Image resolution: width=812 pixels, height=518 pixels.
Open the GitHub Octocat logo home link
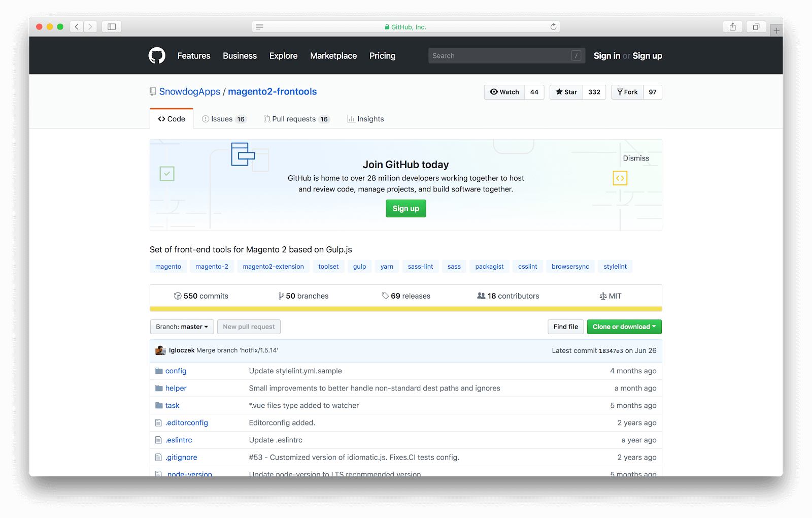tap(157, 55)
